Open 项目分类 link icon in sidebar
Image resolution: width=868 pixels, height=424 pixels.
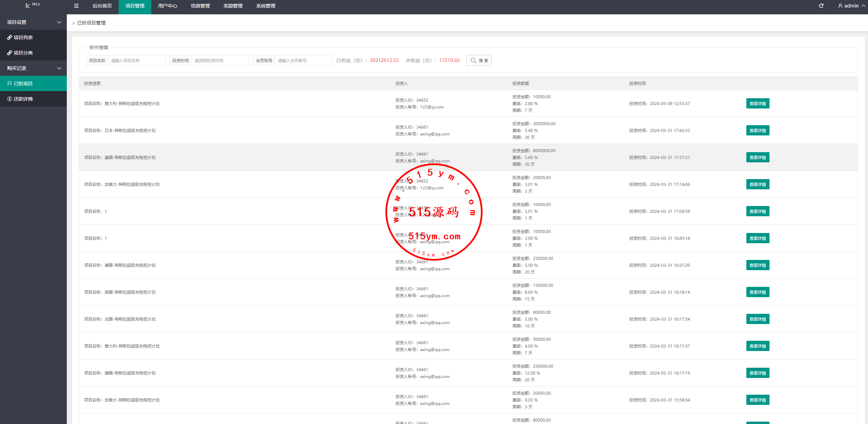click(x=10, y=53)
